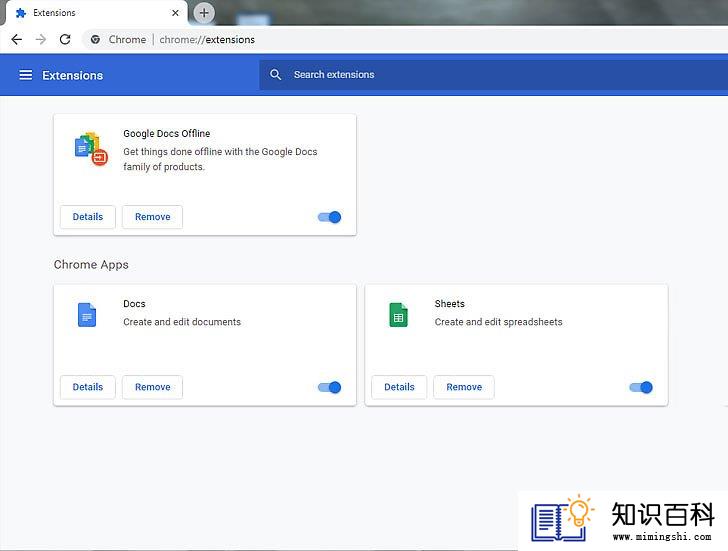Remove the Google Docs Offline extension

(x=152, y=217)
